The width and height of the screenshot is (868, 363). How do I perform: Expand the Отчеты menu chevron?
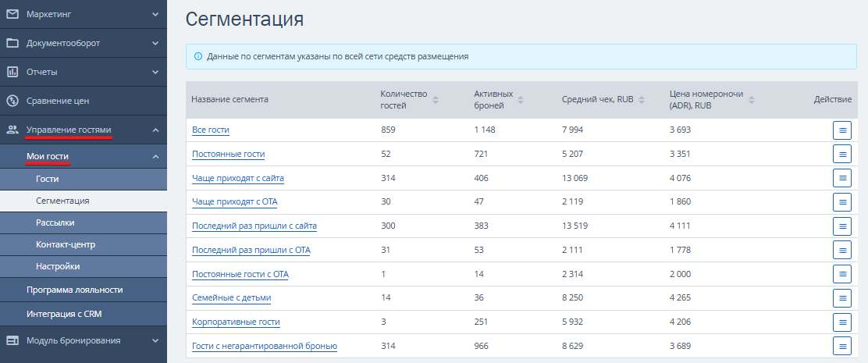155,72
